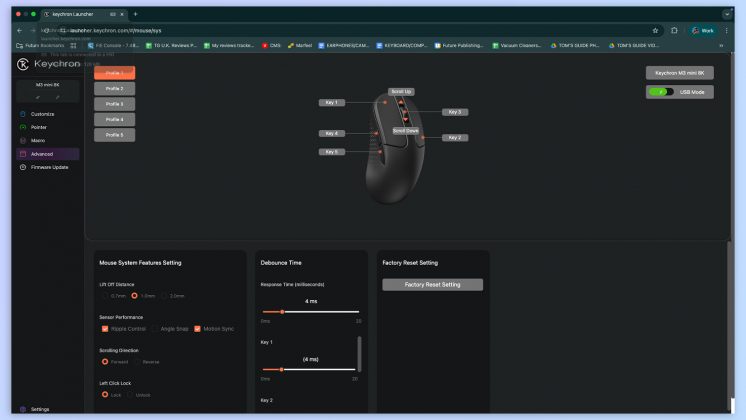Click the Pointer icon in sidebar
The width and height of the screenshot is (746, 420).
(22, 127)
